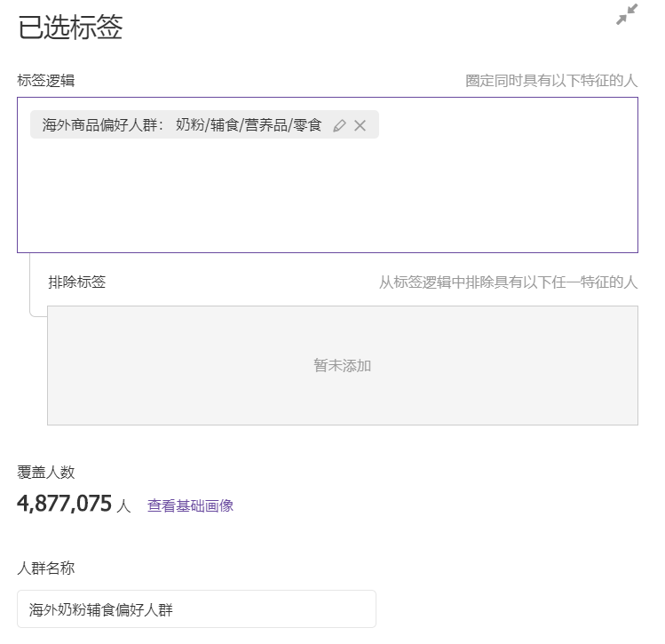Click the 从标签逻辑中排除具有以下任一特征的人 hint text
Viewport: 665px width, 644px height.
pyautogui.click(x=508, y=282)
